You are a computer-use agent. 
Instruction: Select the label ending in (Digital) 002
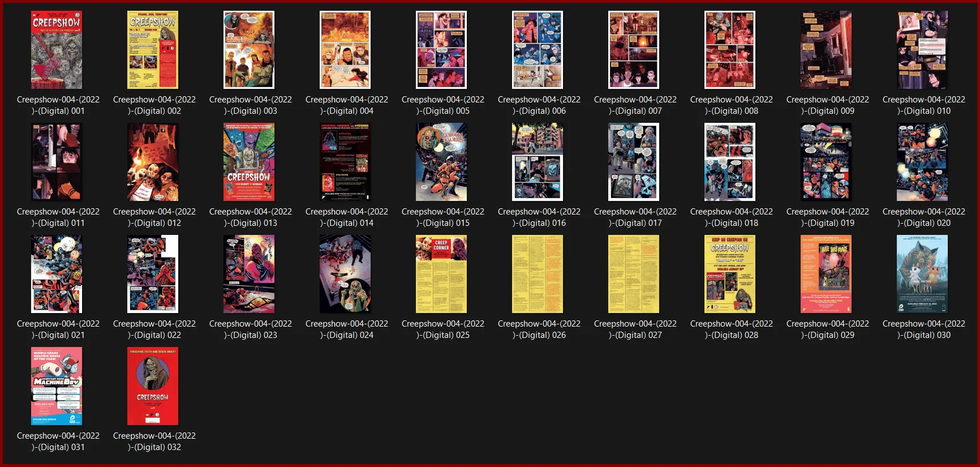click(x=154, y=105)
